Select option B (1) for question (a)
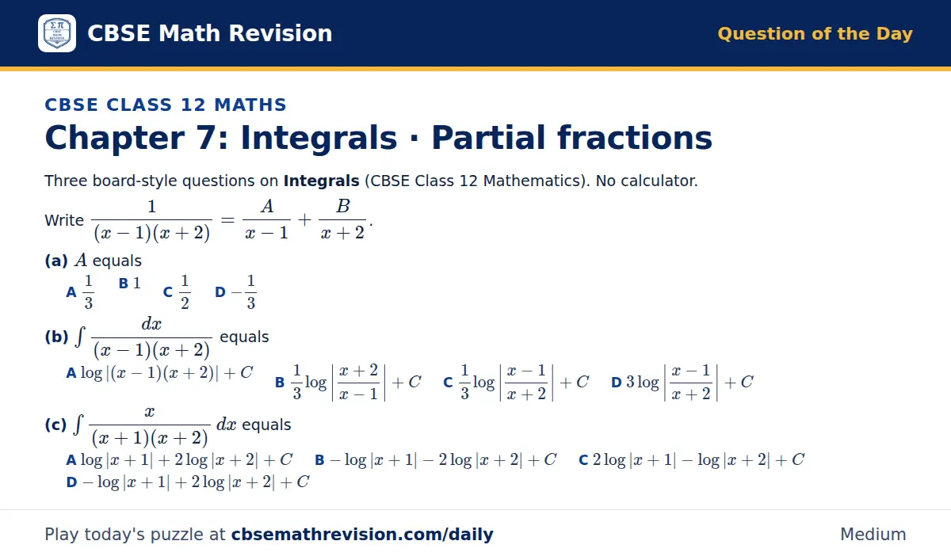 coord(130,284)
